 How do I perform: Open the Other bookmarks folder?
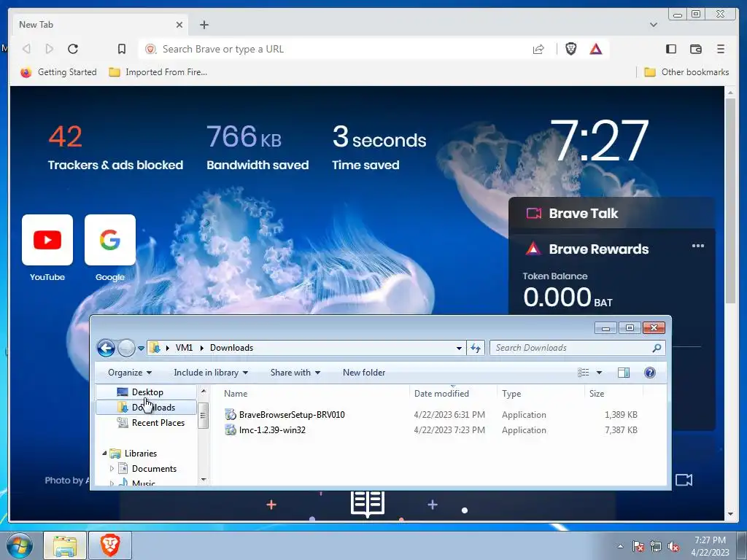click(686, 72)
